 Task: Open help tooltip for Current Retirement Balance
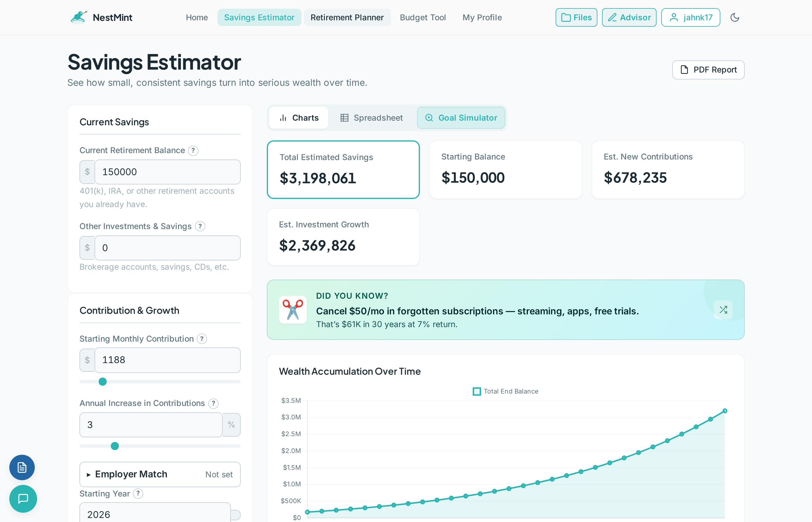click(x=193, y=151)
